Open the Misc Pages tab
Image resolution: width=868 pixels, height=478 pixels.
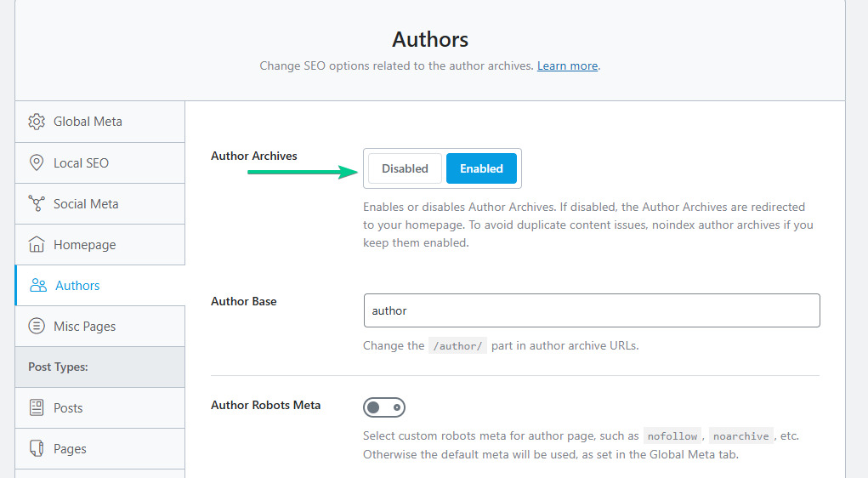click(x=84, y=326)
